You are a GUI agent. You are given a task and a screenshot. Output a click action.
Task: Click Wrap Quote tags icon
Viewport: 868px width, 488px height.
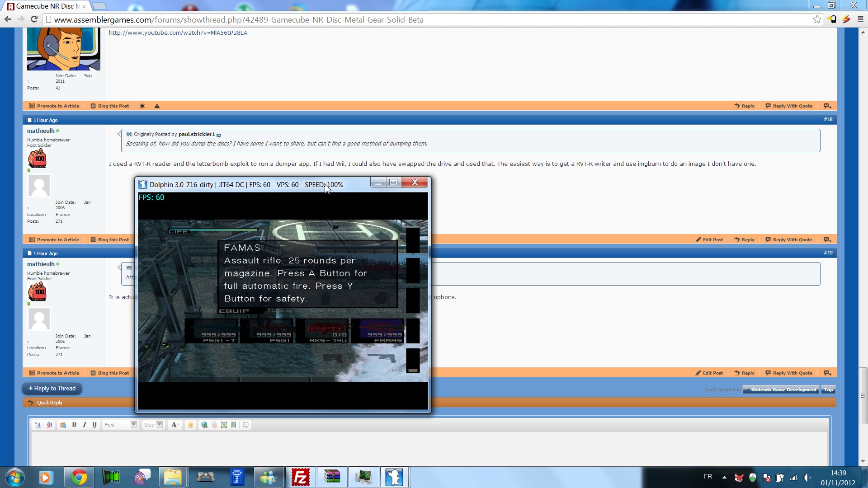245,425
